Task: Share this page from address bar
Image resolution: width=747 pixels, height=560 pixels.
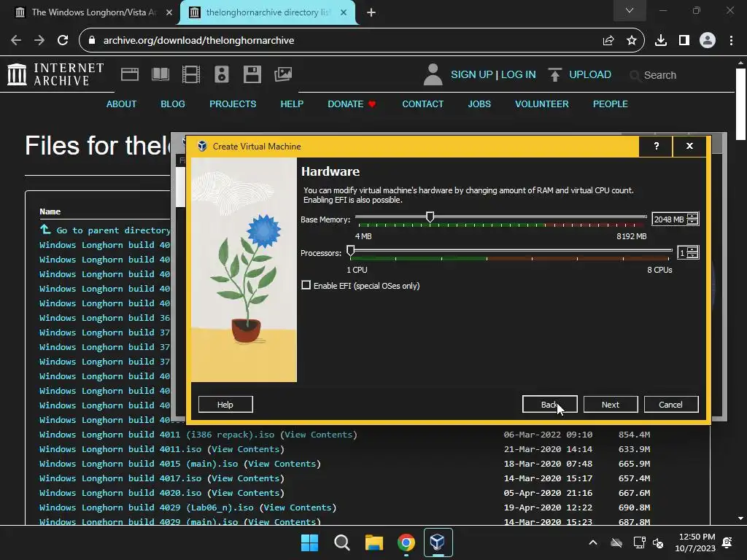Action: pyautogui.click(x=608, y=41)
